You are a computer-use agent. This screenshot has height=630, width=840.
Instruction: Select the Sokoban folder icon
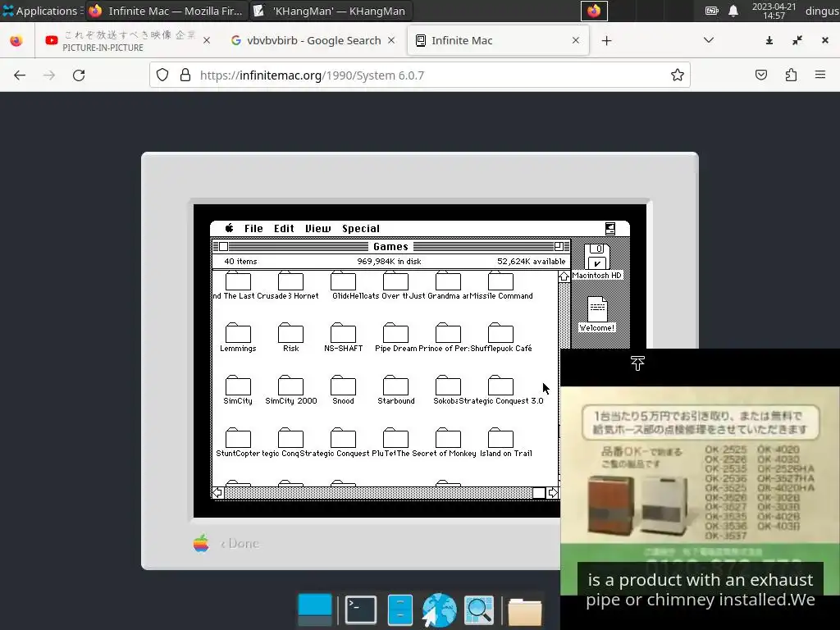click(449, 386)
